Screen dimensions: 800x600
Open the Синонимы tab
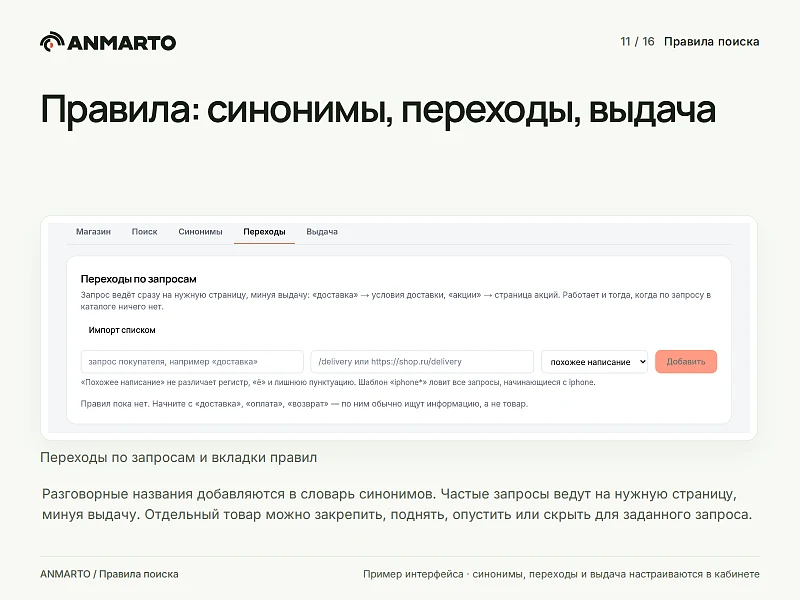click(x=200, y=232)
